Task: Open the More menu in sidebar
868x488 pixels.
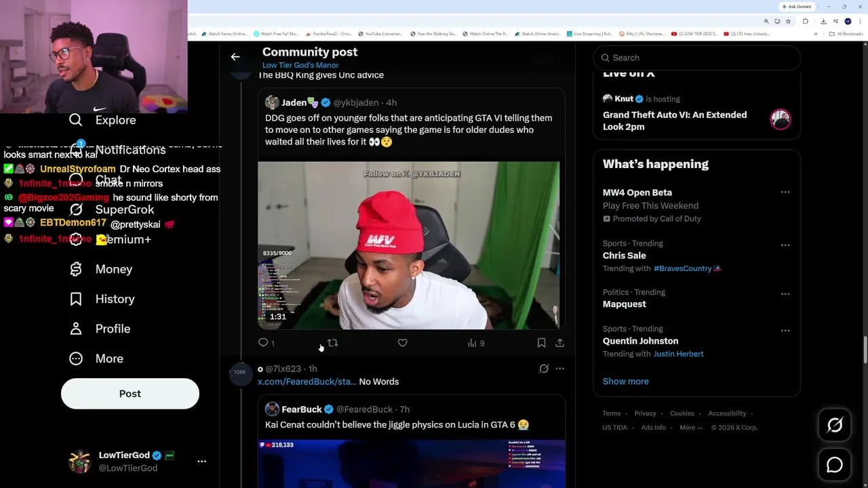Action: [109, 359]
